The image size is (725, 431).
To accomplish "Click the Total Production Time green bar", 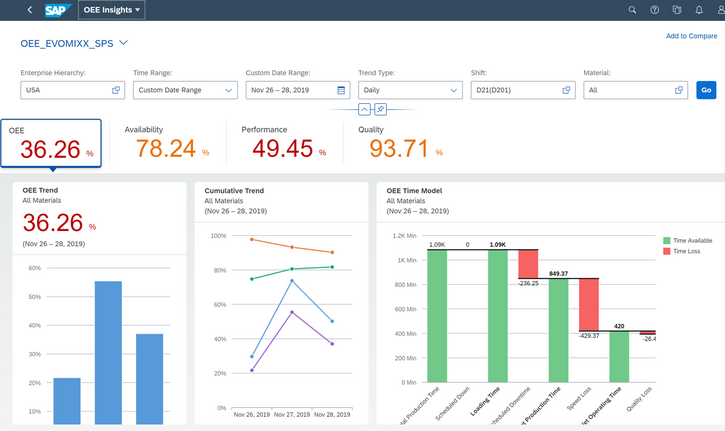I will tap(437, 316).
